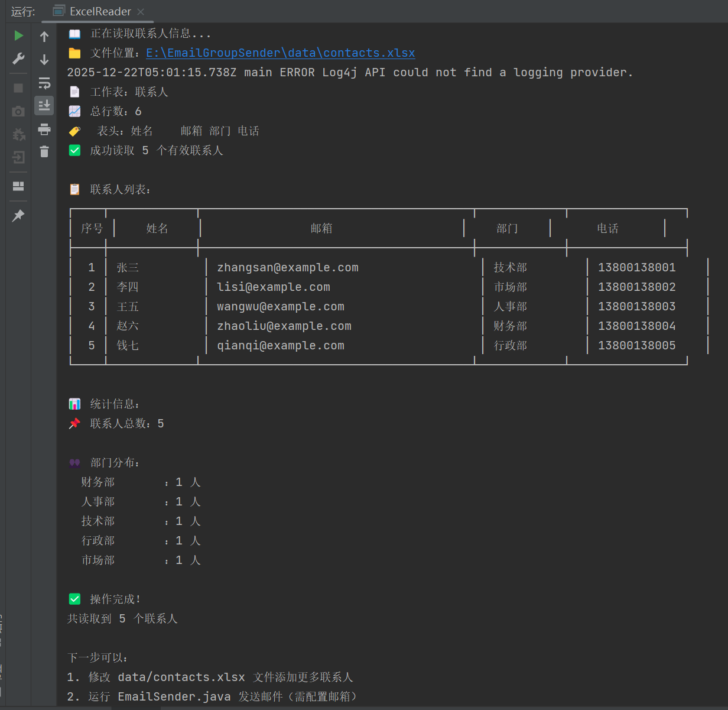This screenshot has height=710, width=728.
Task: Click the email lisi@example.com
Action: pyautogui.click(x=274, y=287)
